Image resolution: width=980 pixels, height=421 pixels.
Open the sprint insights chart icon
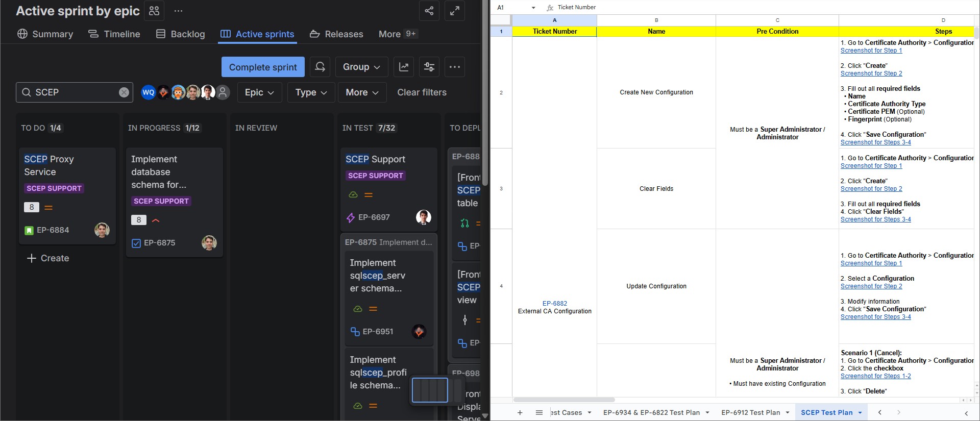404,67
